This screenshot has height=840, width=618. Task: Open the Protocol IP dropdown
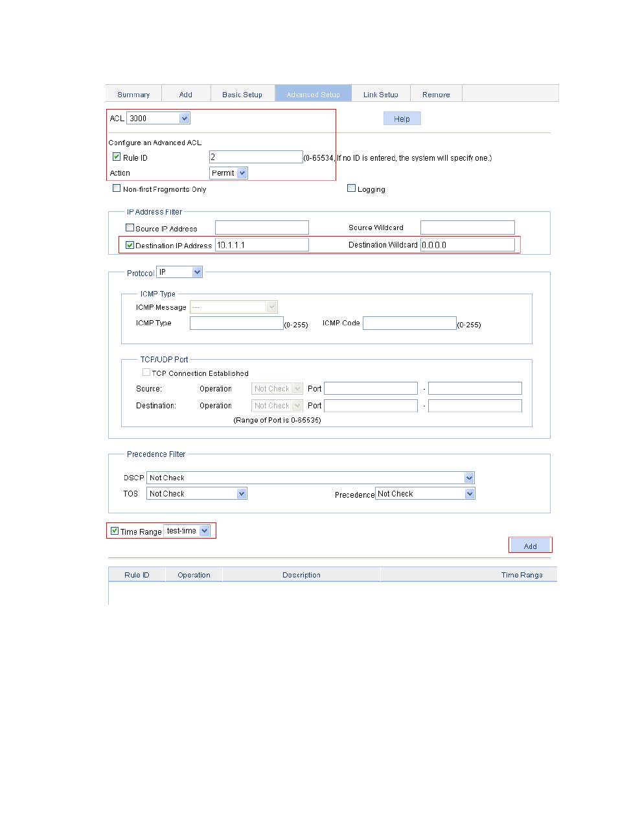click(179, 272)
